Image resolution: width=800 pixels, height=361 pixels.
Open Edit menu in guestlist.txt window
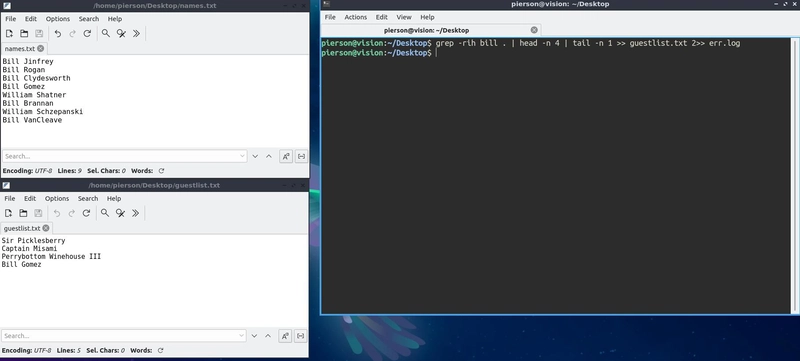tap(30, 198)
